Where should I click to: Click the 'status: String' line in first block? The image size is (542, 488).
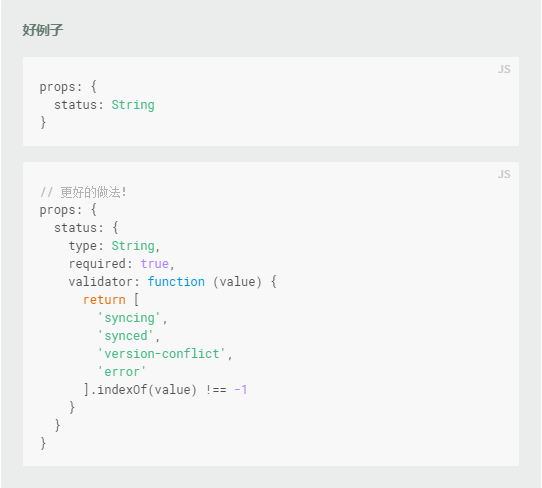104,105
